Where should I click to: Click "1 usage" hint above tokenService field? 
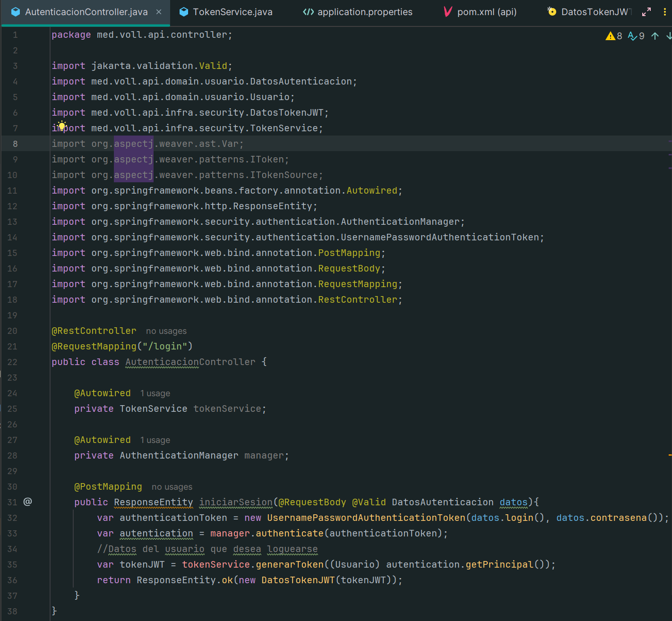155,393
